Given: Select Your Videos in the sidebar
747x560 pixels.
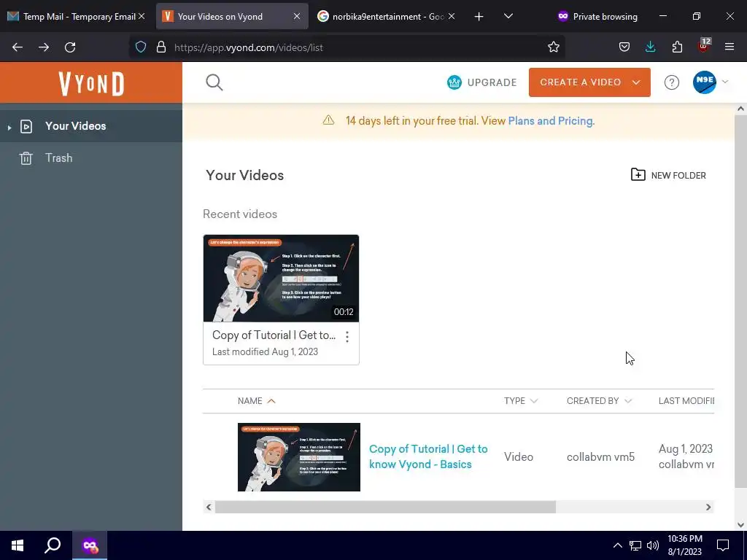Looking at the screenshot, I should (x=91, y=126).
